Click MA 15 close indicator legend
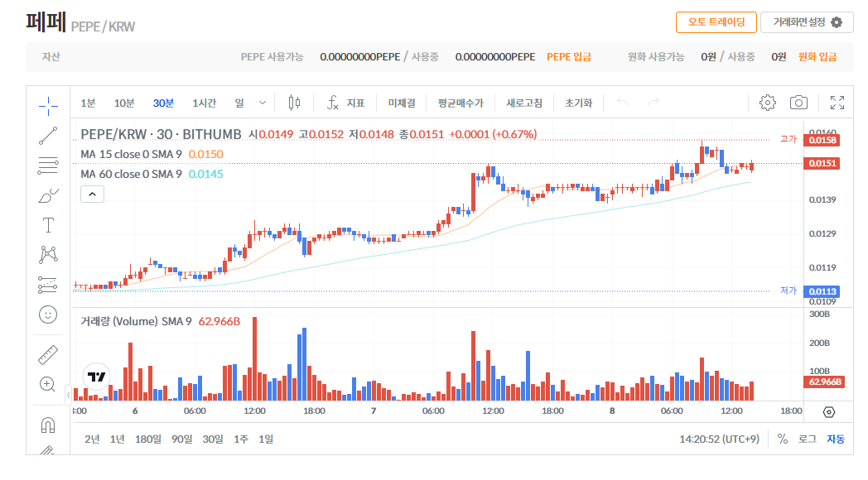The height and width of the screenshot is (480, 868). (x=131, y=154)
